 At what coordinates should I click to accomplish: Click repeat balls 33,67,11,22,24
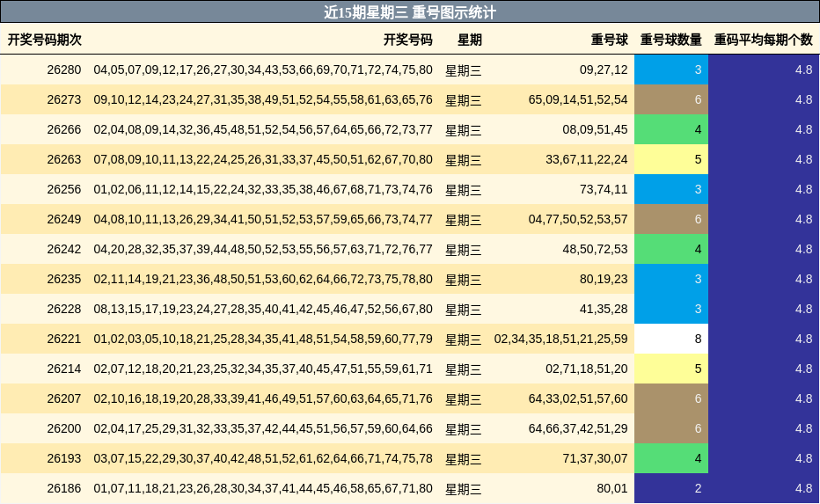click(587, 159)
